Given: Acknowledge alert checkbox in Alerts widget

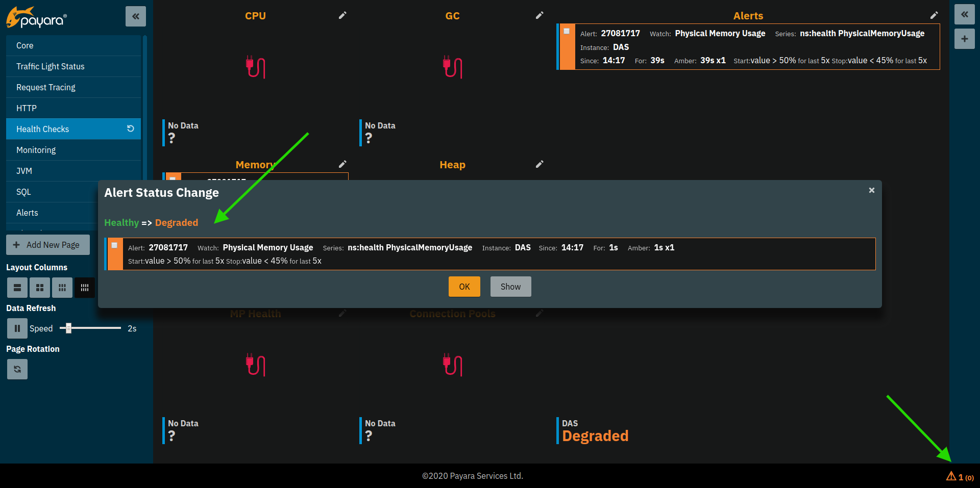Looking at the screenshot, I should [567, 32].
